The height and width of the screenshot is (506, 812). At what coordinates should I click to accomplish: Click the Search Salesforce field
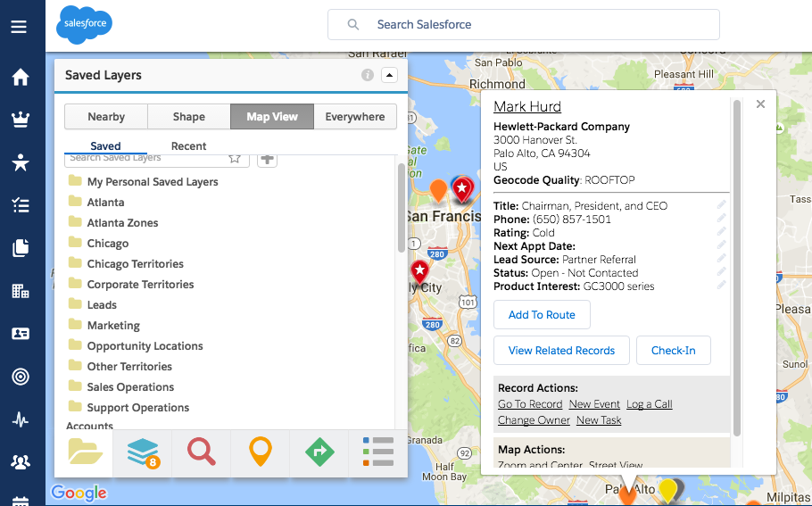[524, 24]
